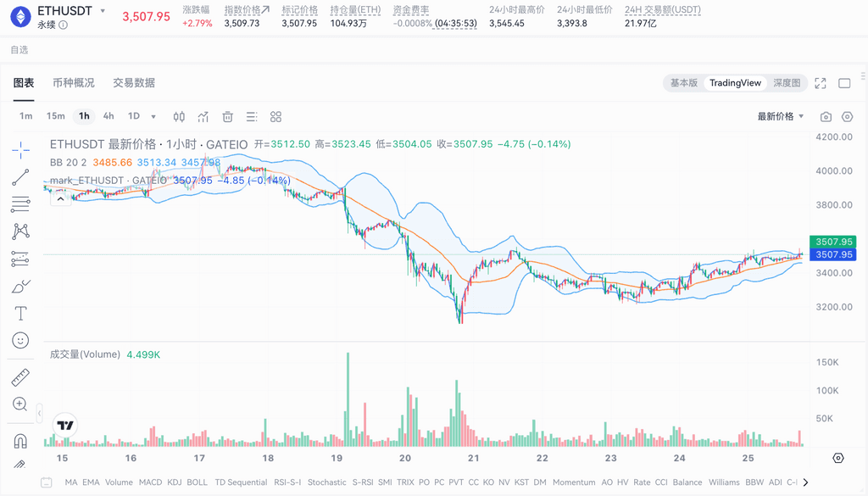The width and height of the screenshot is (868, 496).
Task: Open the ETHUSDT pair selector dropdown
Action: click(103, 12)
